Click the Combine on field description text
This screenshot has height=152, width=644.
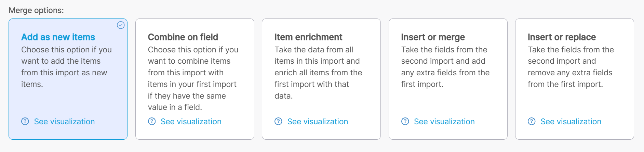tap(193, 78)
